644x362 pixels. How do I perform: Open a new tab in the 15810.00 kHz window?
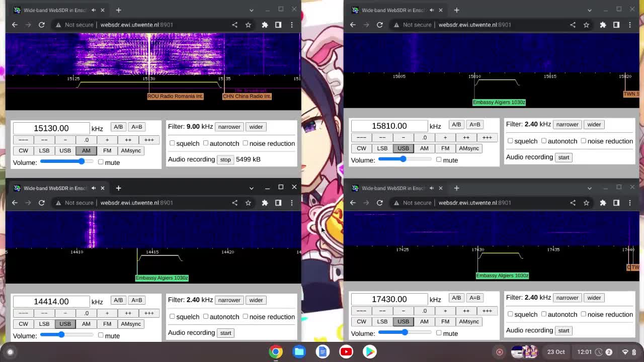456,10
